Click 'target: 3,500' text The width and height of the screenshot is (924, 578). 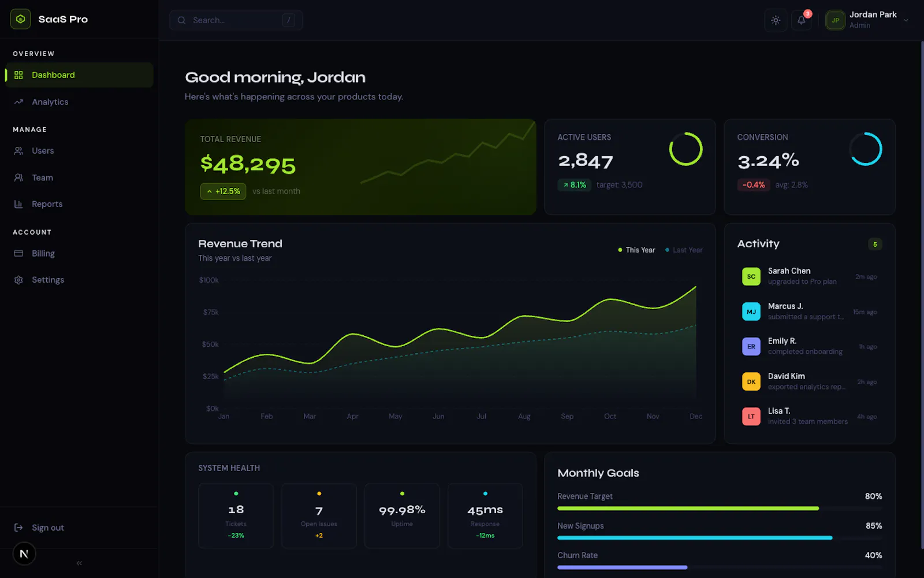pyautogui.click(x=620, y=185)
